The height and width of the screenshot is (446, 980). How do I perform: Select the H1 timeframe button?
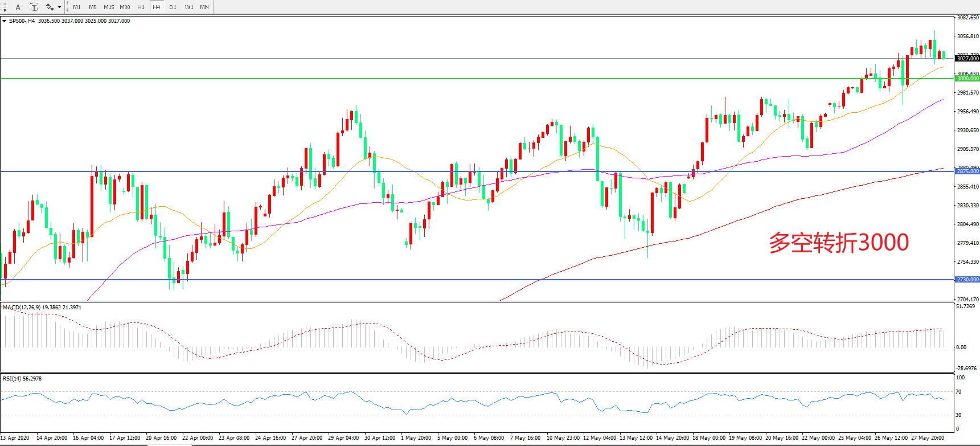[141, 7]
